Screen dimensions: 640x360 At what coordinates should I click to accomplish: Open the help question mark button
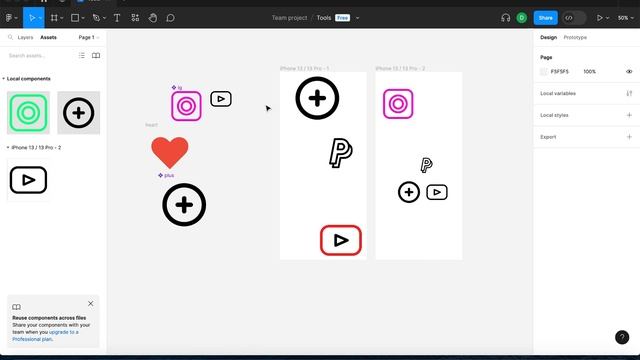(x=622, y=337)
